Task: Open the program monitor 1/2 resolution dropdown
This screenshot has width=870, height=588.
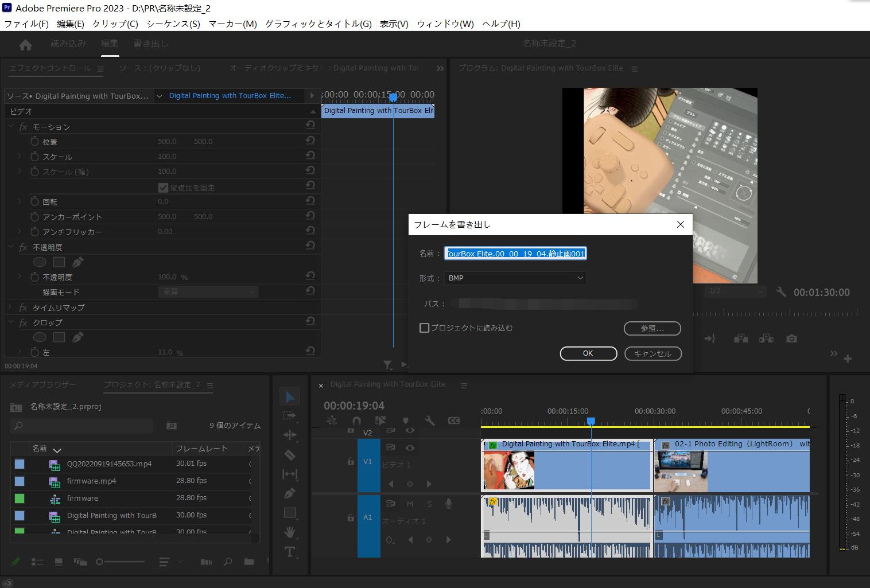Action: click(735, 291)
